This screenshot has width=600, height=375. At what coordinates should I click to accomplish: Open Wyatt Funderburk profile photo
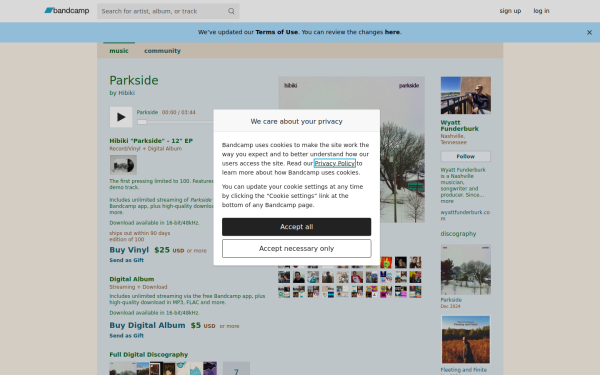[466, 95]
